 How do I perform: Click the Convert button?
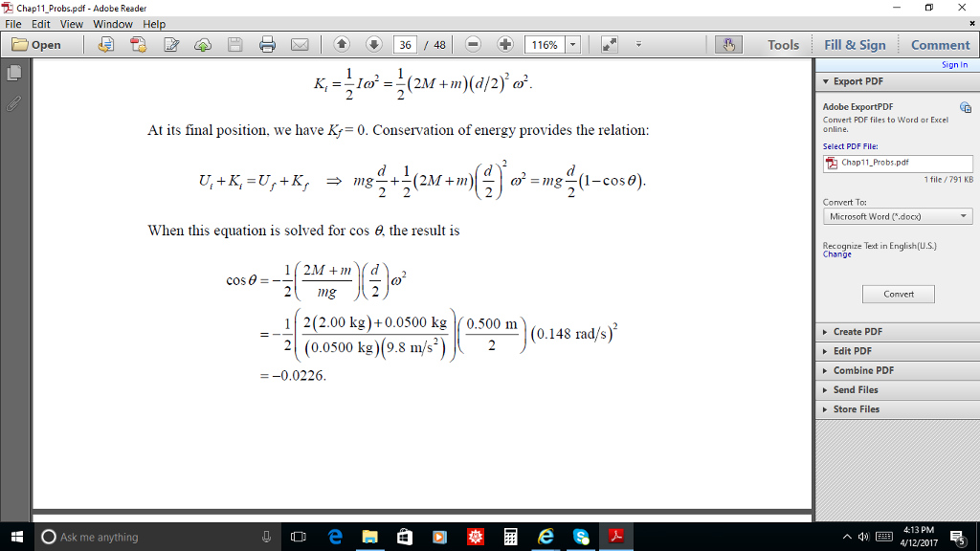click(x=898, y=294)
